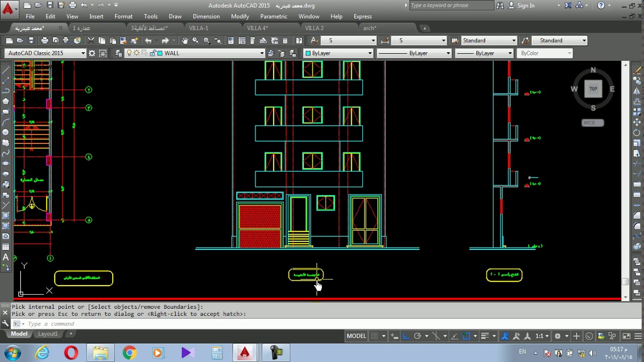Click the Cut scissors icon in toolbar
This screenshot has height=362, width=644.
pyautogui.click(x=91, y=41)
